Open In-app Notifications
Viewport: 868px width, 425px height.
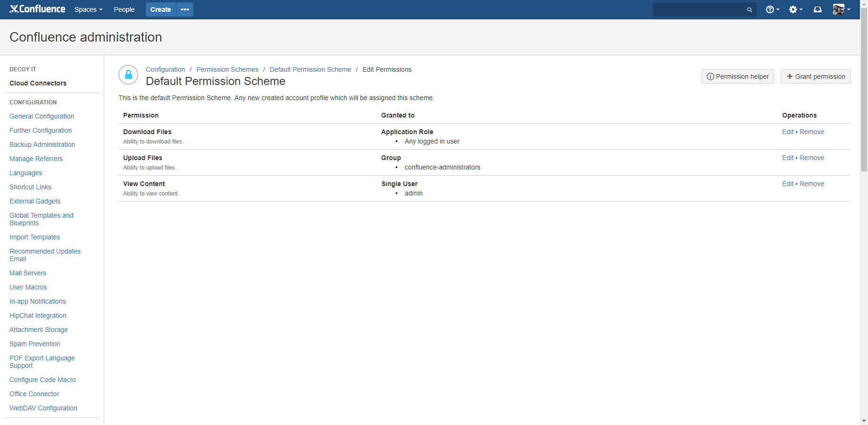(37, 301)
